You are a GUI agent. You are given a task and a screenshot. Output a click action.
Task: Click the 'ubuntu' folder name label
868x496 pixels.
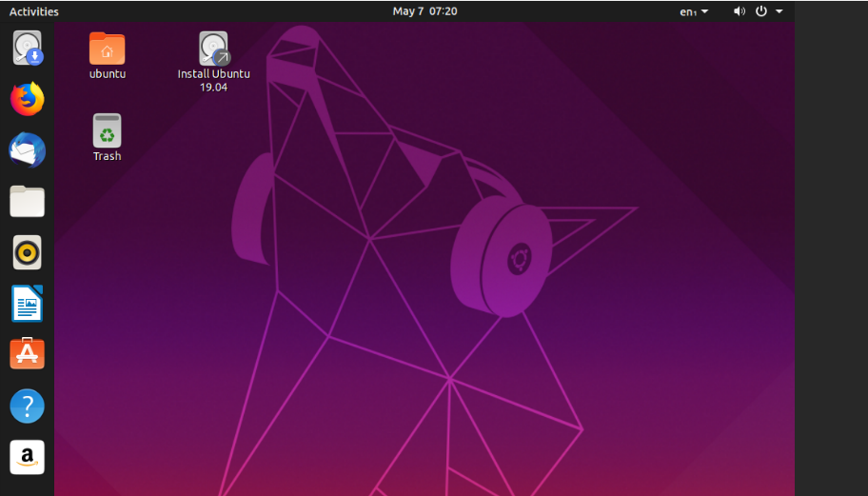107,74
